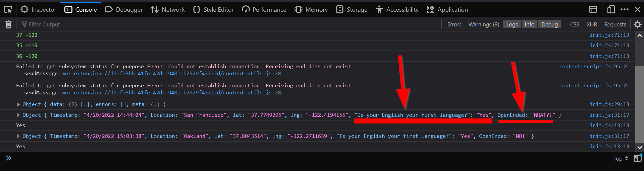Switch to multi-line editor mode icon
644x171 pixels.
[x=637, y=158]
